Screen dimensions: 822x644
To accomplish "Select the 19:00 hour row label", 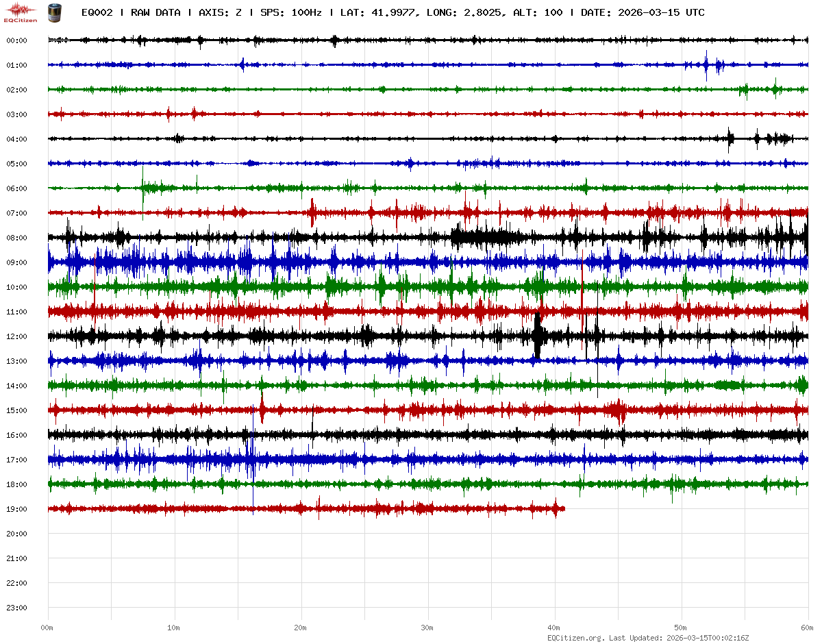I will (x=16, y=509).
